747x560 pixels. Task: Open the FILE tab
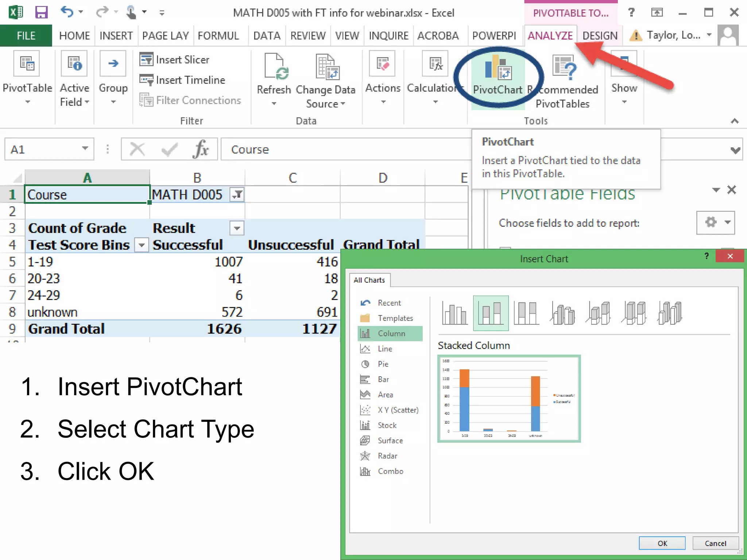click(26, 36)
